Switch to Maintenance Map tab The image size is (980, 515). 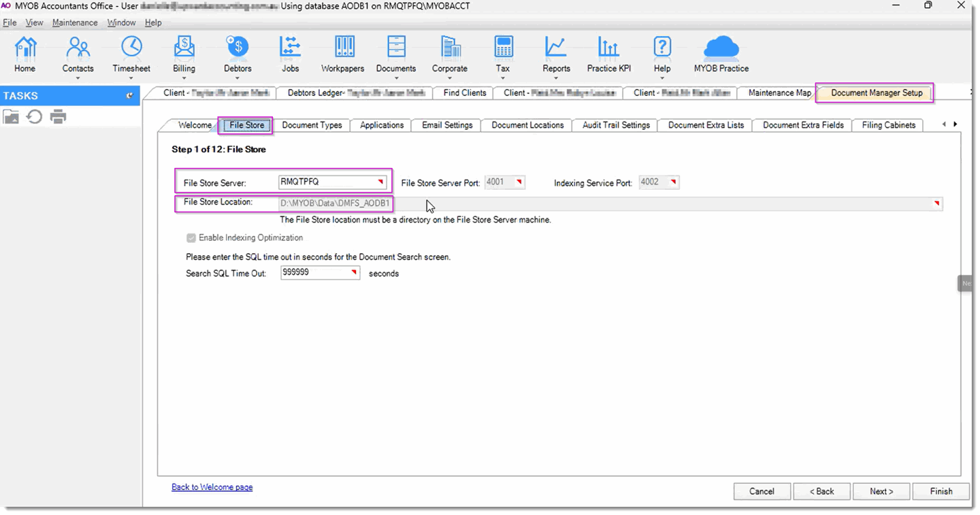pyautogui.click(x=779, y=93)
